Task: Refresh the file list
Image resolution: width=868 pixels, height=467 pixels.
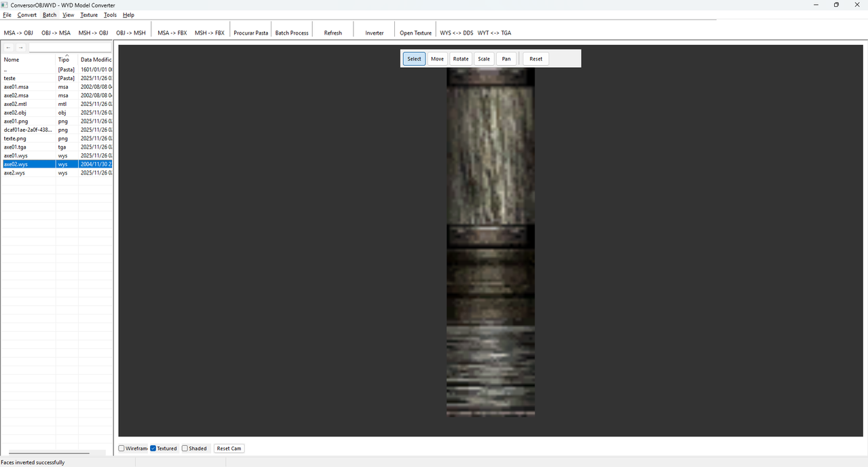Action: coord(333,33)
